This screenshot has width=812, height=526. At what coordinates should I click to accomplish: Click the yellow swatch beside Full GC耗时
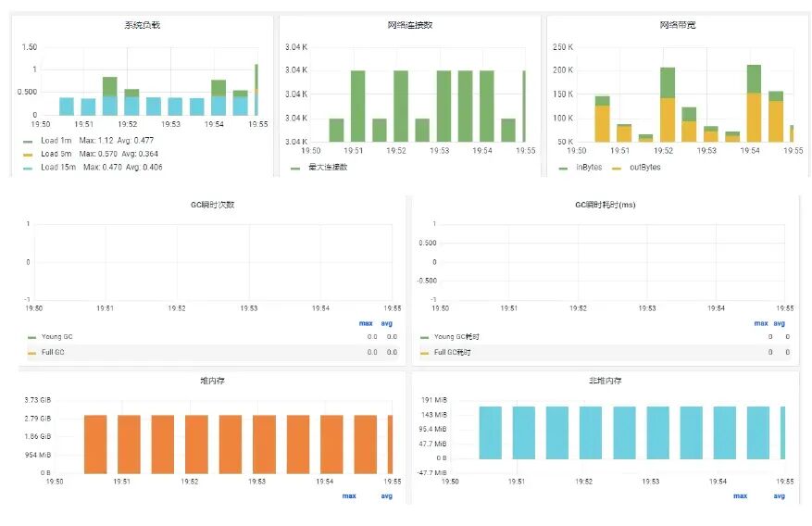[x=425, y=353]
